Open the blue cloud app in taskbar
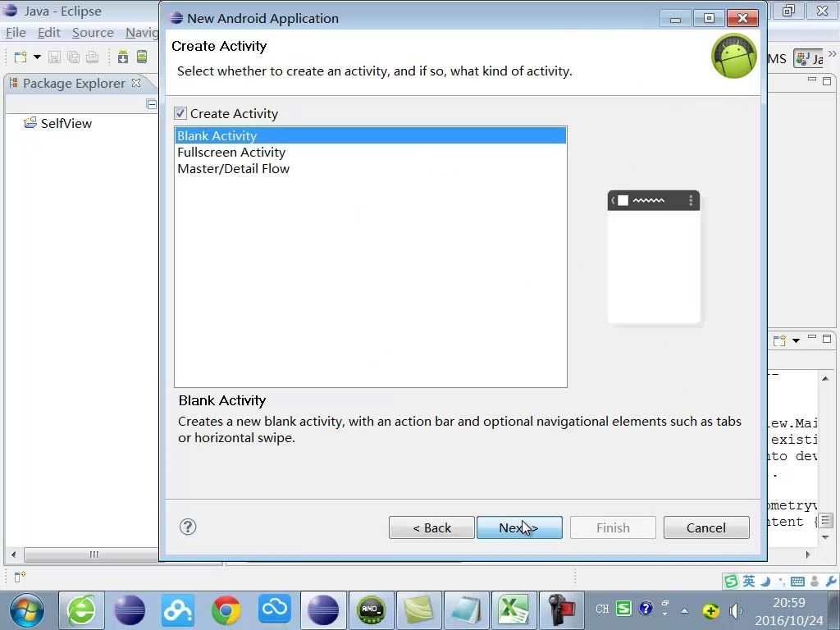The width and height of the screenshot is (840, 630). [x=274, y=609]
